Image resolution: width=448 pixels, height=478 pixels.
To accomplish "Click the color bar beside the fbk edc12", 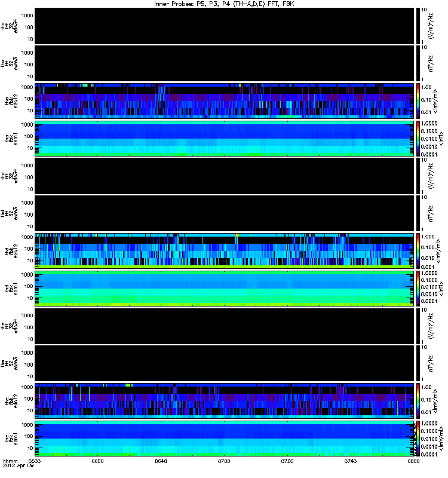I will coord(418,401).
